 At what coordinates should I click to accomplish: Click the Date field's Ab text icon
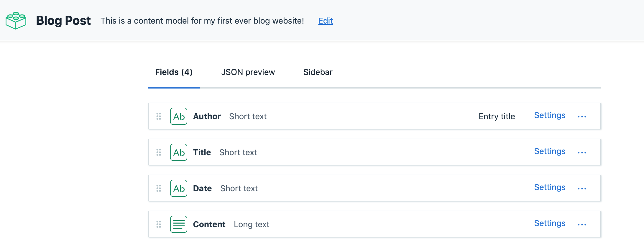[179, 188]
